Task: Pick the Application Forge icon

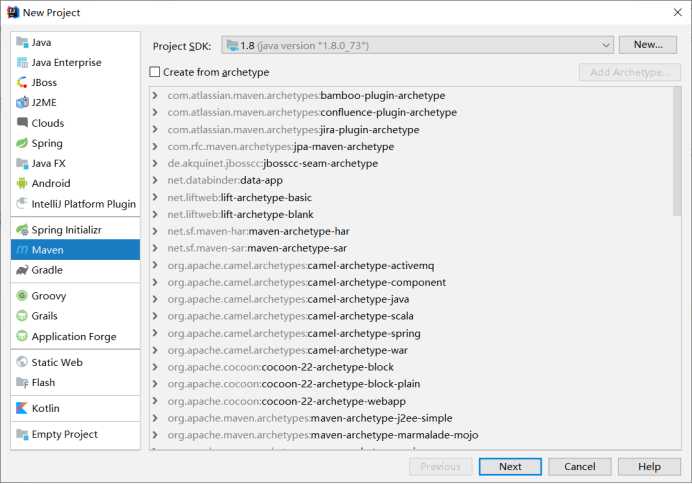Action: click(x=22, y=336)
